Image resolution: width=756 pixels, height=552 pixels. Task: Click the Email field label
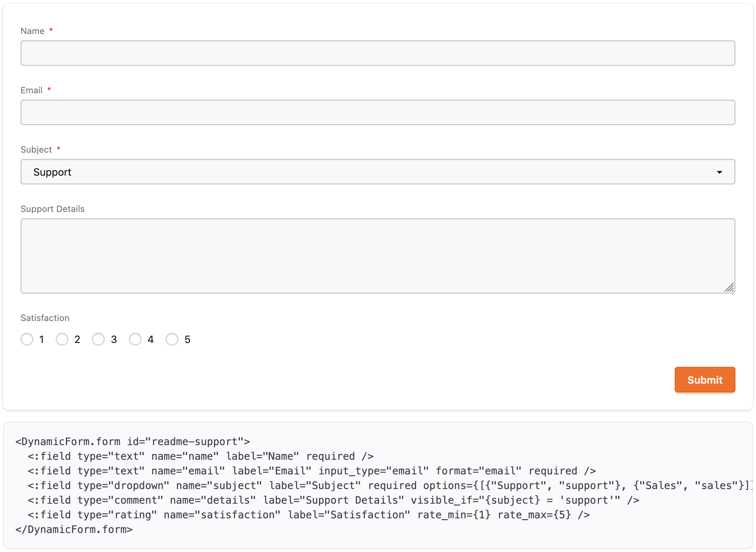coord(31,90)
